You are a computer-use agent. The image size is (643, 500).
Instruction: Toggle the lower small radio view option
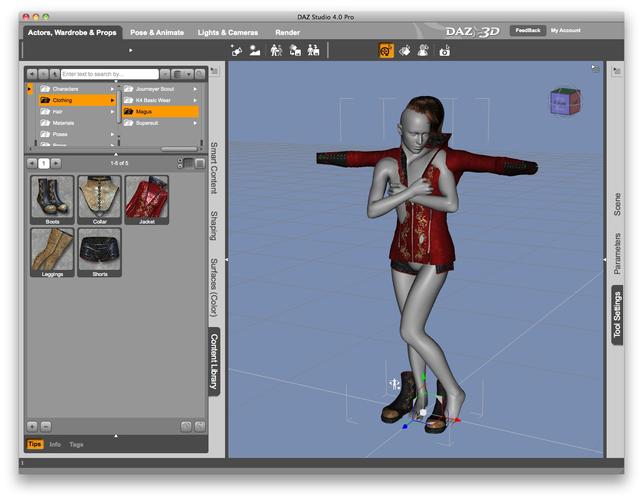click(180, 166)
